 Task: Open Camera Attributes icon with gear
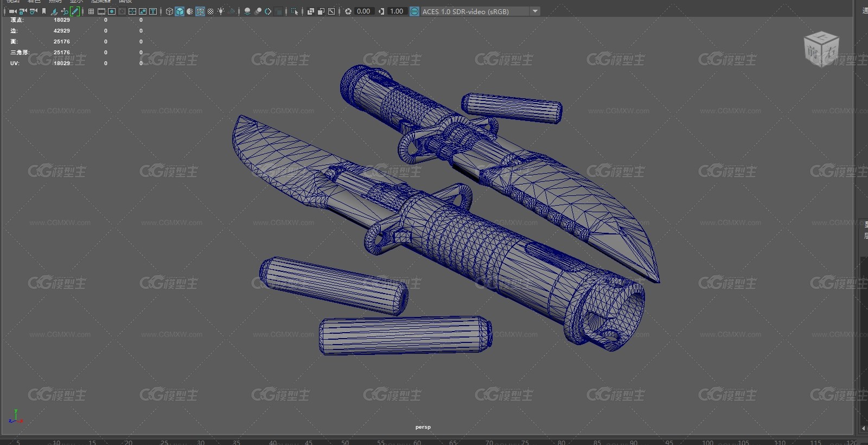tap(33, 11)
